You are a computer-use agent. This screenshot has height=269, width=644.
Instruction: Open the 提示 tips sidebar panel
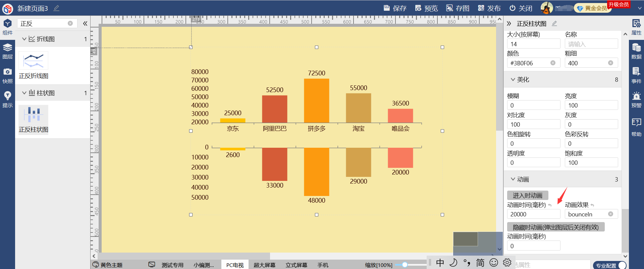7,100
